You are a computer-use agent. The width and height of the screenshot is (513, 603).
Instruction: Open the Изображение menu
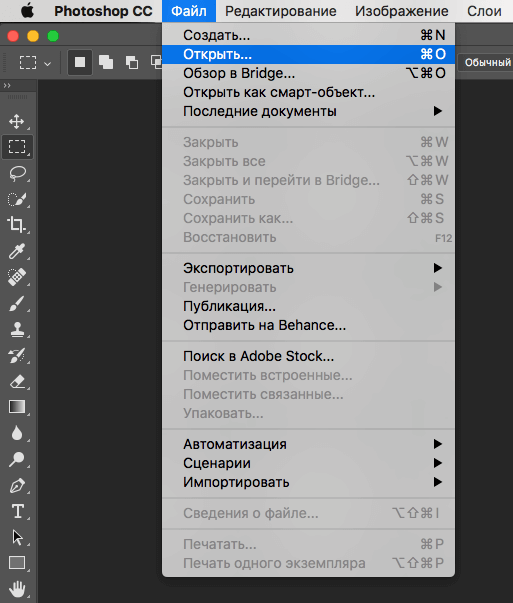(x=401, y=11)
